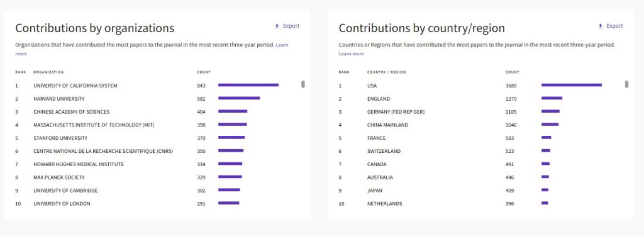
Task: Select ENGLAND in the country list
Action: pyautogui.click(x=379, y=99)
